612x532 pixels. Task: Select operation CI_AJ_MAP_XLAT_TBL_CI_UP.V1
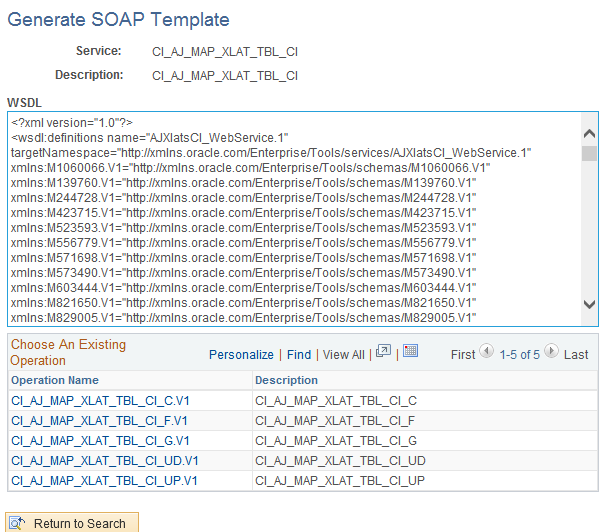click(x=105, y=480)
